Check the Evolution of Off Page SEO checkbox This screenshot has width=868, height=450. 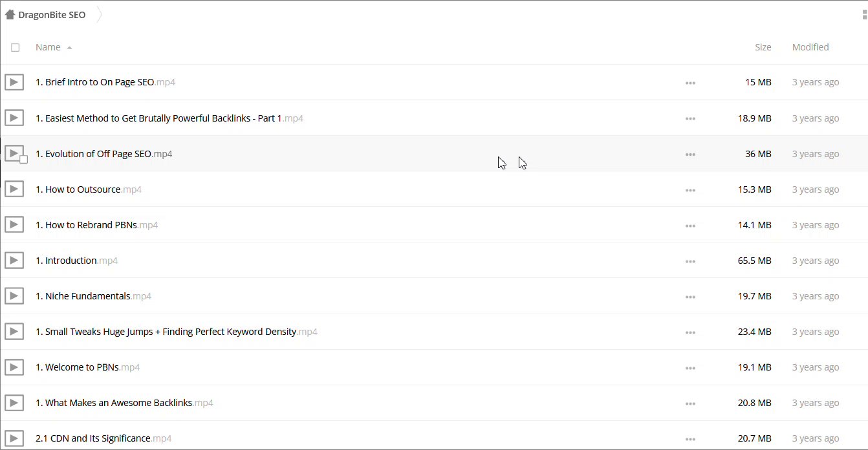24,159
